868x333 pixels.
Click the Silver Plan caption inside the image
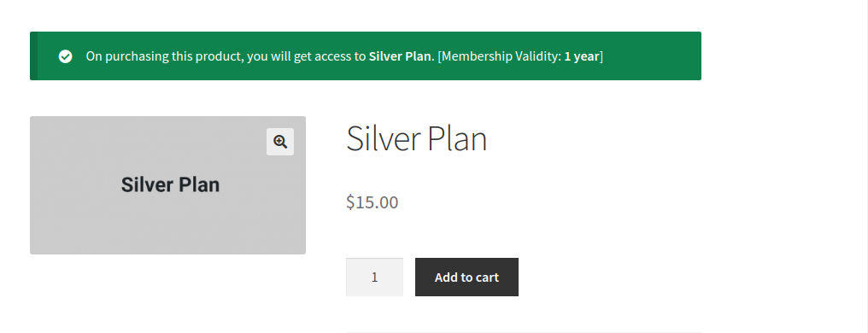tap(171, 184)
